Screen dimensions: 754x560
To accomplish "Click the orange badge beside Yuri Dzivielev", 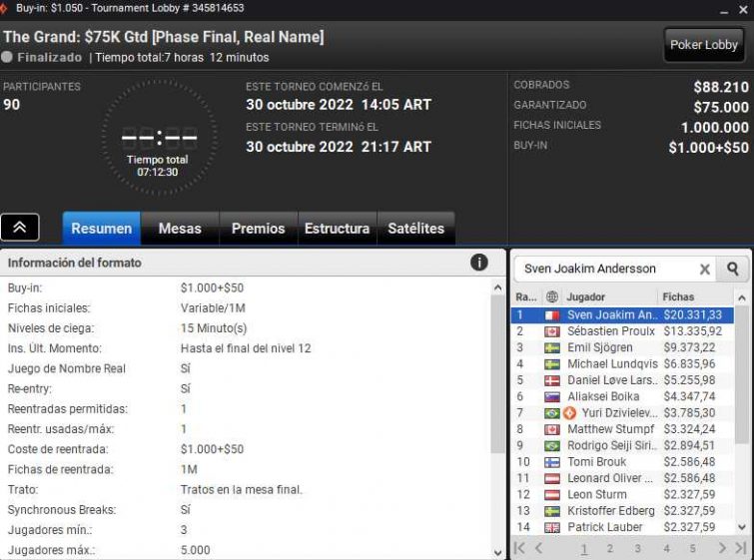I will click(x=570, y=413).
